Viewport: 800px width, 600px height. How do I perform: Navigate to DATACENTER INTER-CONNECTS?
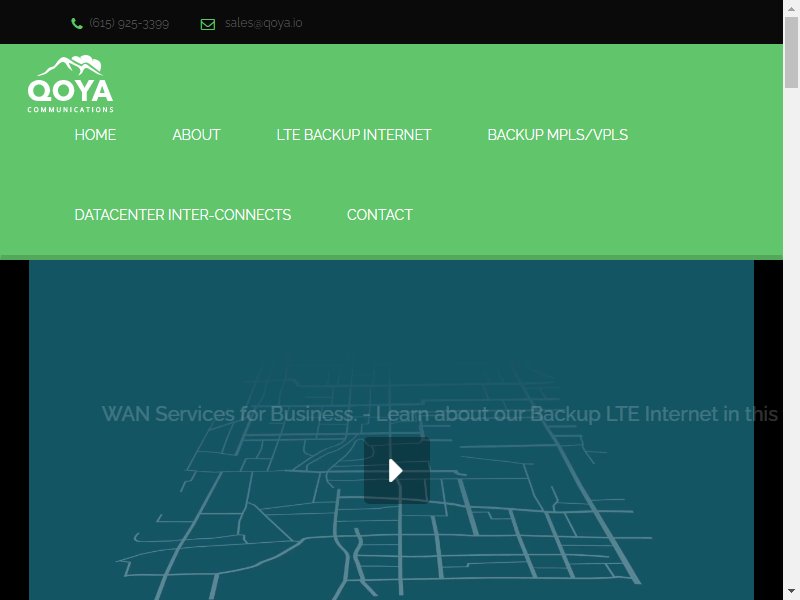(x=183, y=215)
